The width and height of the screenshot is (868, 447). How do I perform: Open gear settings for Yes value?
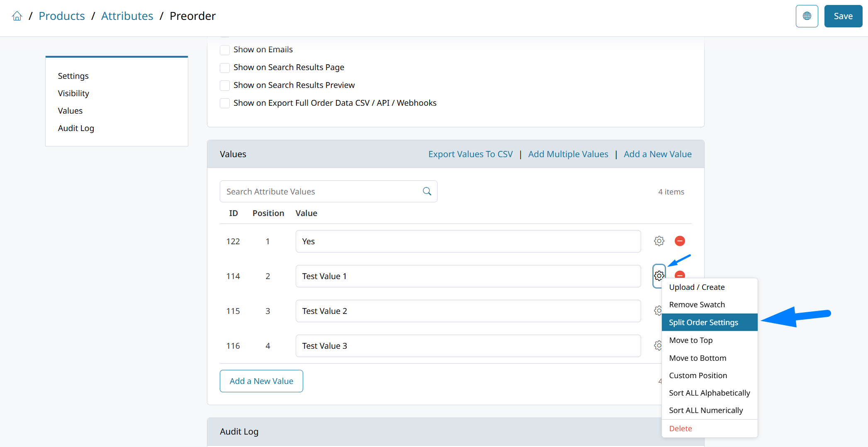tap(659, 241)
